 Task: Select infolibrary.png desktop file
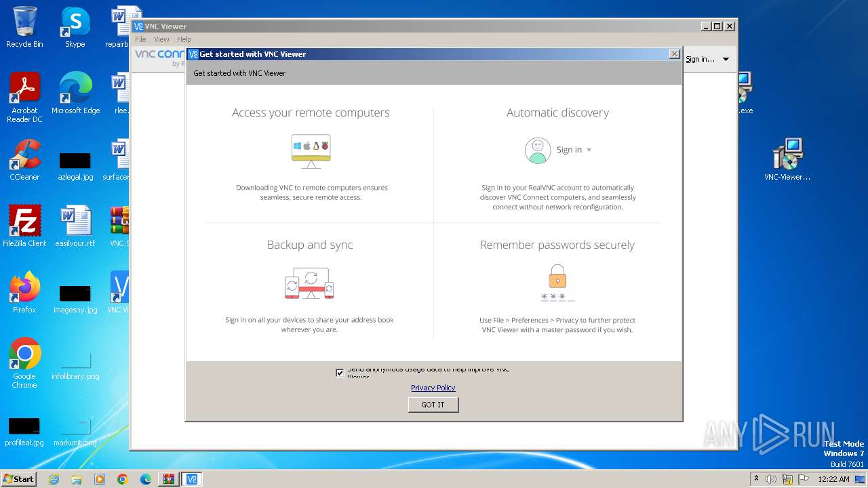click(75, 365)
